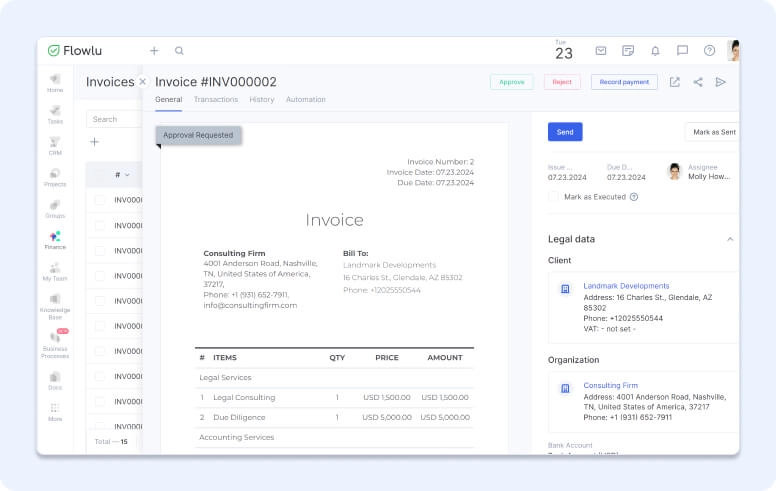
Task: Click the user avatar in top bar
Action: 733,50
